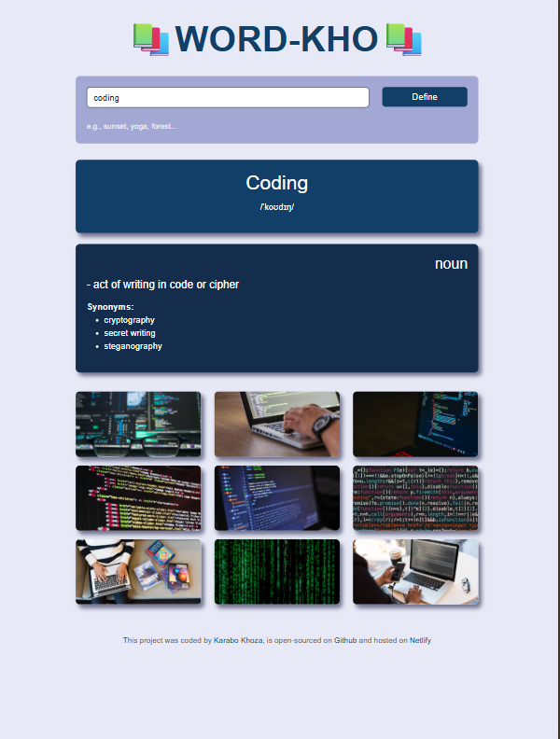Open the Karabo Khoza link
This screenshot has height=739, width=560.
click(238, 640)
